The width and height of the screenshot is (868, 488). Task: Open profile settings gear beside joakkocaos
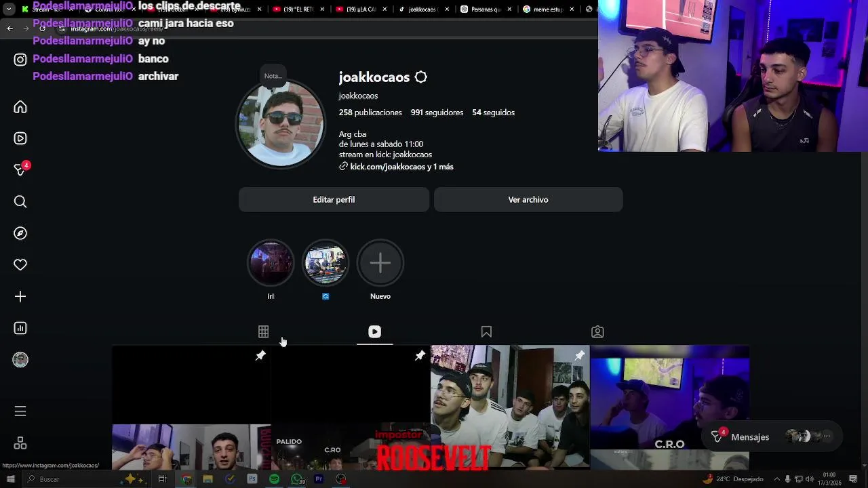pyautogui.click(x=420, y=77)
